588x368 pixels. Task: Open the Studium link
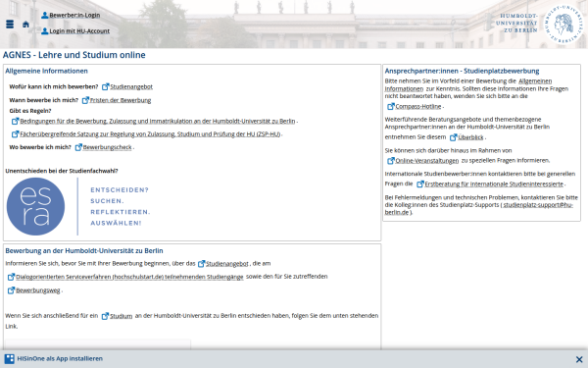[122, 316]
